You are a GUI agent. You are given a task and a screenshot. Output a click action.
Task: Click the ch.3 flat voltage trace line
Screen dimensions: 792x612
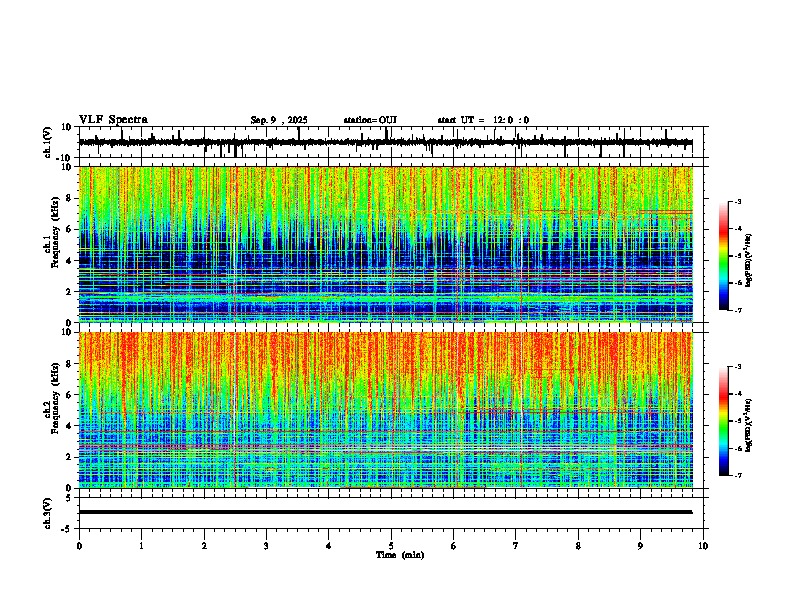(385, 512)
